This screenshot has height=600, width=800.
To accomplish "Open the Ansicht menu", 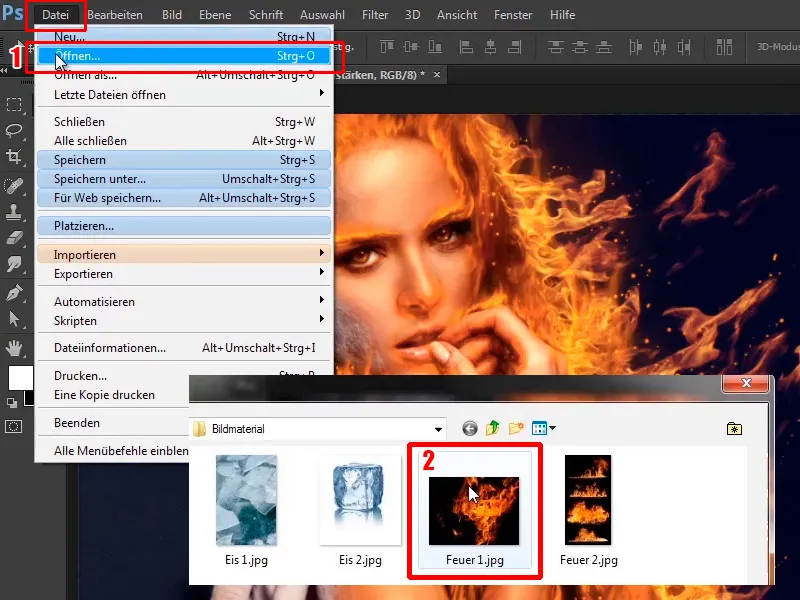I will click(x=457, y=15).
